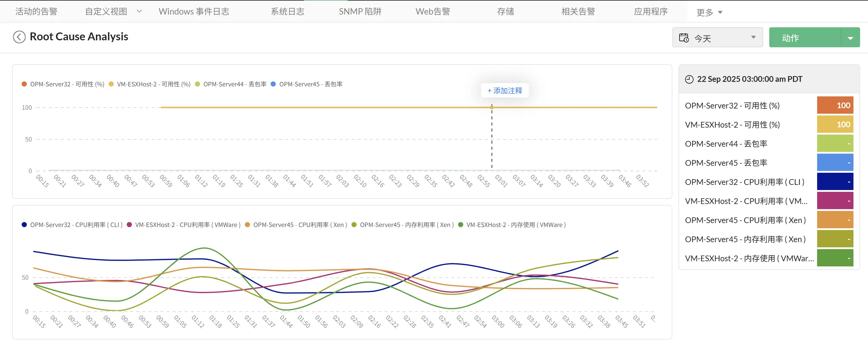Open the Windows 事件日志 tab
868x354 pixels.
194,12
